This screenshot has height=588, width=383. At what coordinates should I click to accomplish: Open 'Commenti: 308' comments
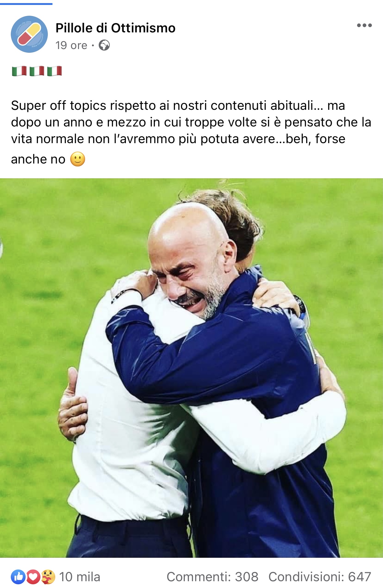212,577
